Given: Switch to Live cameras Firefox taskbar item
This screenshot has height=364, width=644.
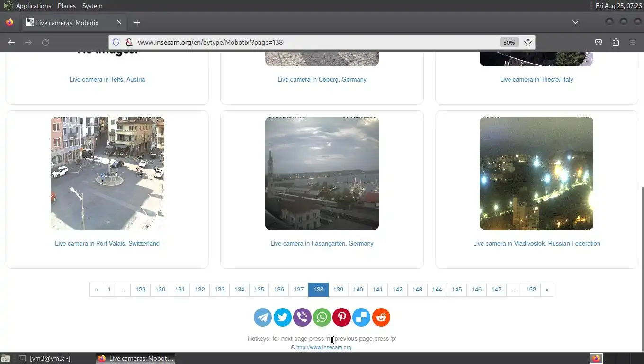Looking at the screenshot, I should [136, 358].
